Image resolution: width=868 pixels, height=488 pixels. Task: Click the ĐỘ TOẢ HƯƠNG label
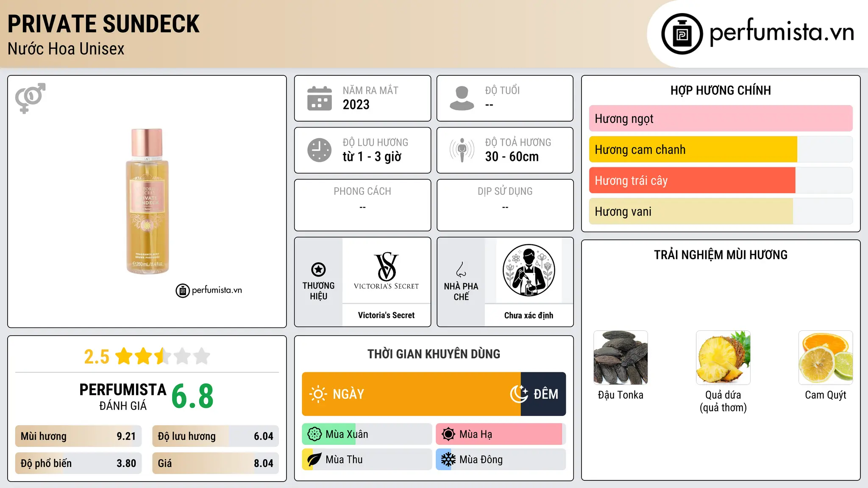tap(518, 142)
